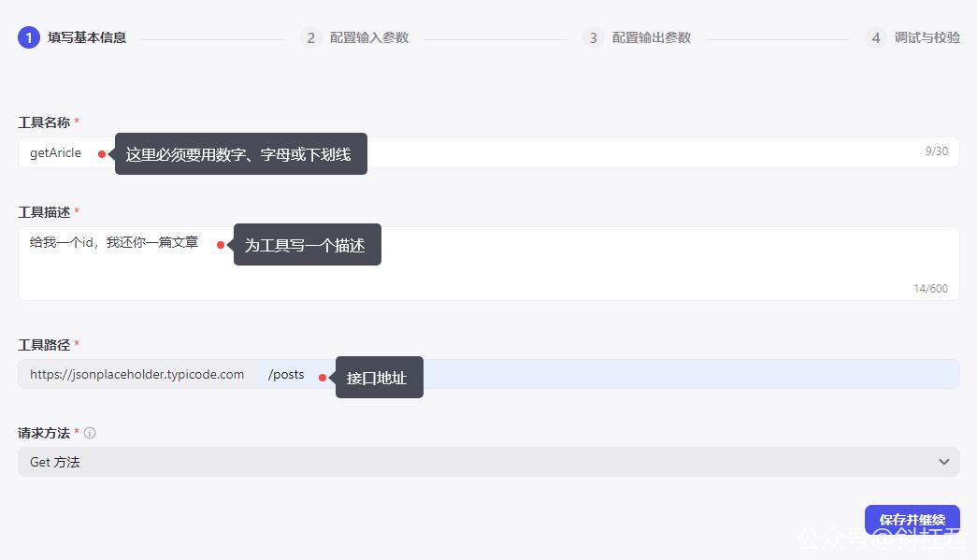The image size is (977, 560).
Task: Click the 14/600 character counter
Action: pos(930,288)
